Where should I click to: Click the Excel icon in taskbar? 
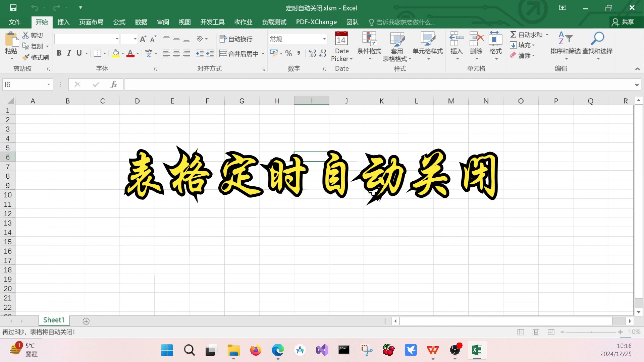tap(477, 350)
